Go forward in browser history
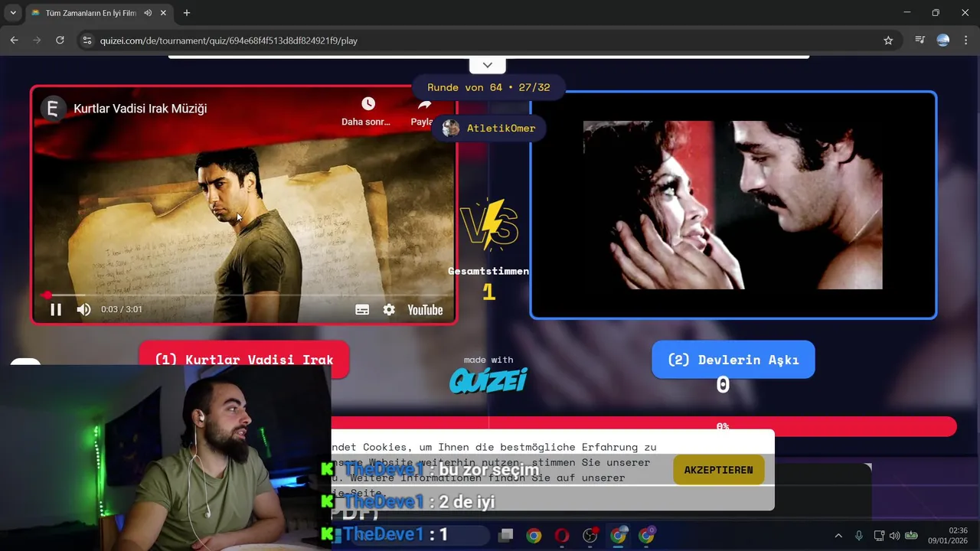 37,41
